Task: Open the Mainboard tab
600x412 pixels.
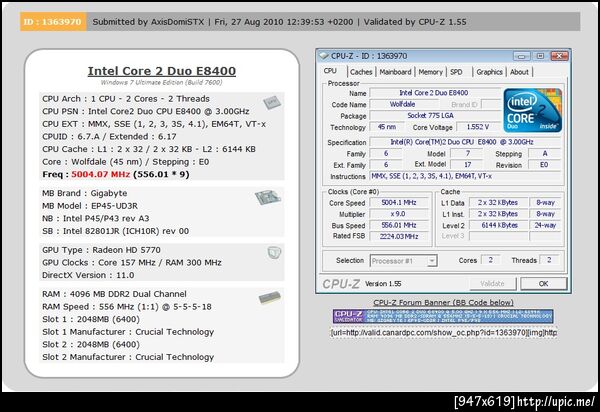Action: coord(395,72)
